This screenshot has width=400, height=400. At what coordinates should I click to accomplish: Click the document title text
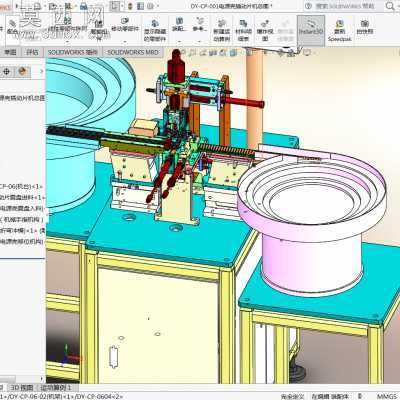click(x=231, y=6)
